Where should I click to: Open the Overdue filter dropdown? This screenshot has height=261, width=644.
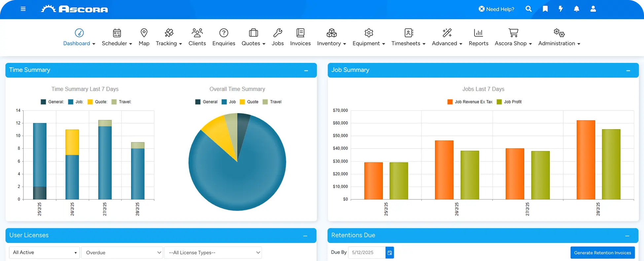click(122, 253)
